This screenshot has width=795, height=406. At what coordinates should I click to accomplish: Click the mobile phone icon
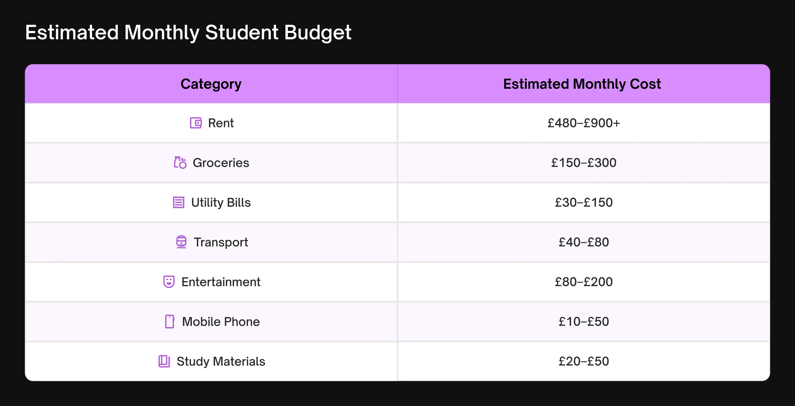click(x=169, y=321)
